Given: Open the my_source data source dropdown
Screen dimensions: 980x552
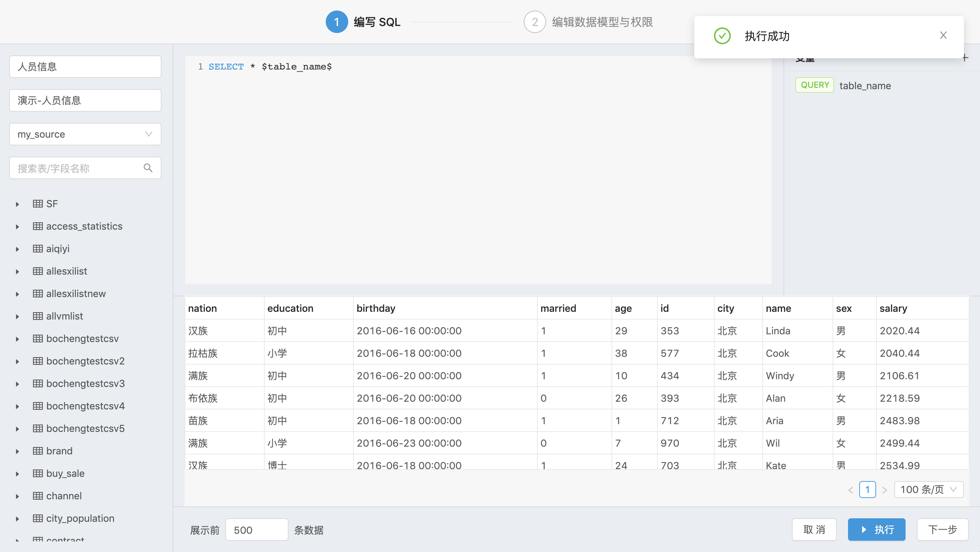Looking at the screenshot, I should 85,134.
